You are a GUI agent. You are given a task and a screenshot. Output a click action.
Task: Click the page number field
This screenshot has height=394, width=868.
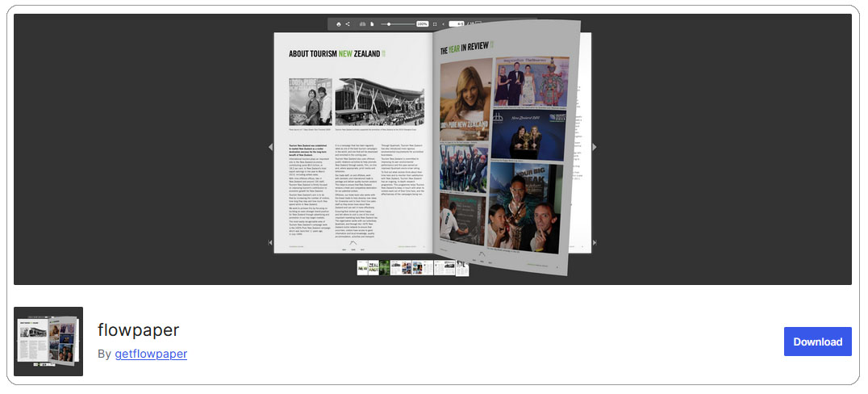[x=457, y=24]
